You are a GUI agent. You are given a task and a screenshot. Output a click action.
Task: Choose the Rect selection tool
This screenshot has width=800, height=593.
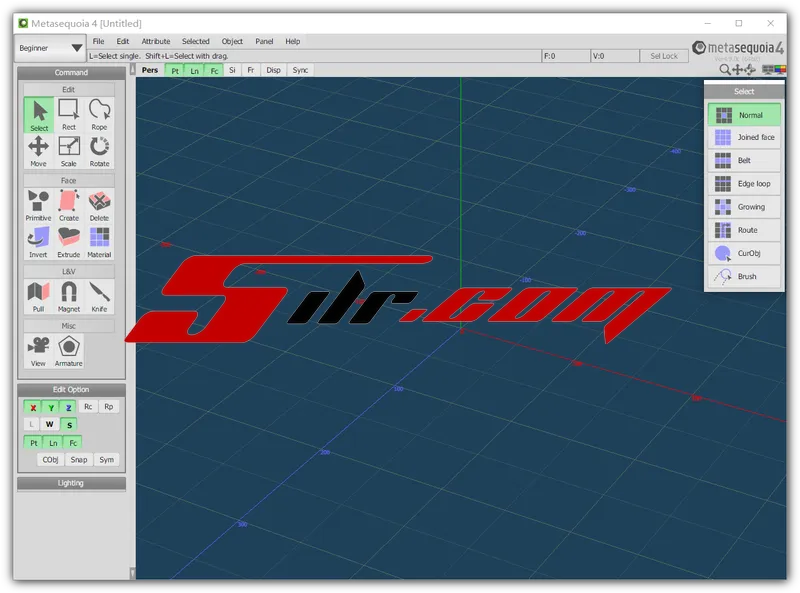[x=69, y=115]
